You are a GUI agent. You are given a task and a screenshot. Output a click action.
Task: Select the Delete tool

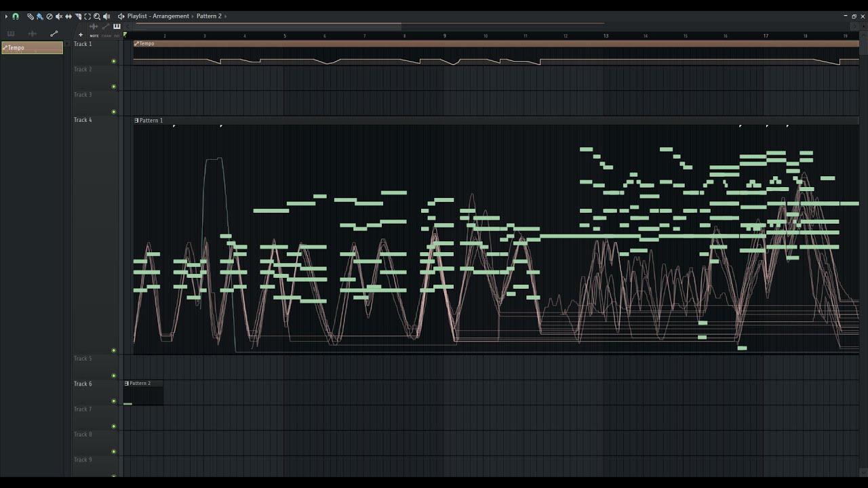pos(50,16)
